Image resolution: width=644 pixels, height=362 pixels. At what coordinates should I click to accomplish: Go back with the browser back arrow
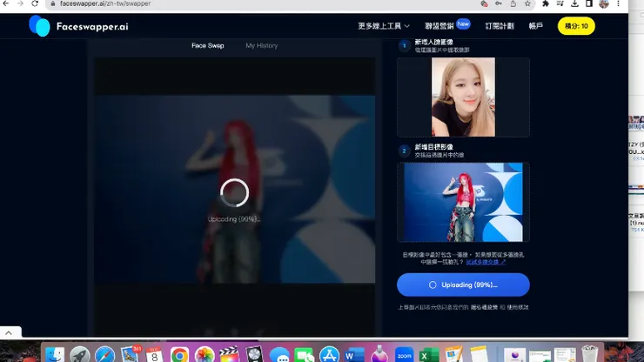[x=6, y=3]
